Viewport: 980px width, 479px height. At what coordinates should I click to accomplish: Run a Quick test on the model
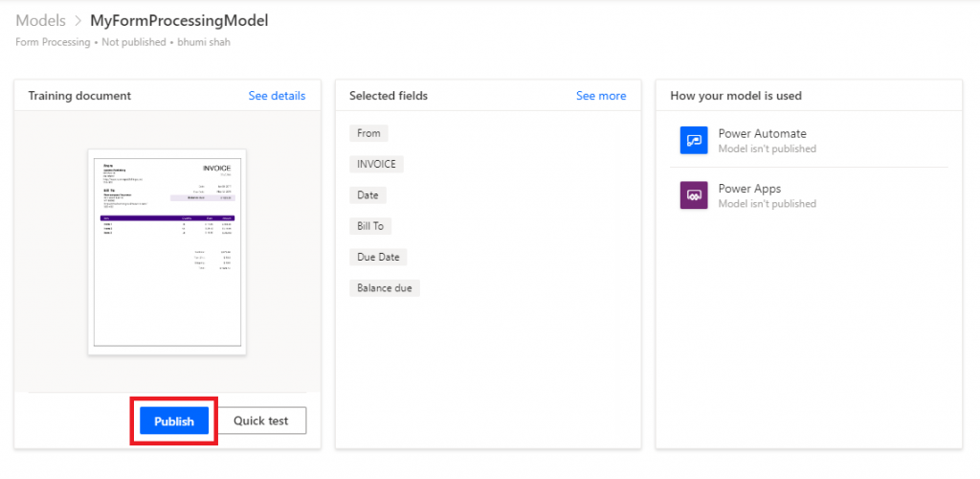click(x=261, y=421)
